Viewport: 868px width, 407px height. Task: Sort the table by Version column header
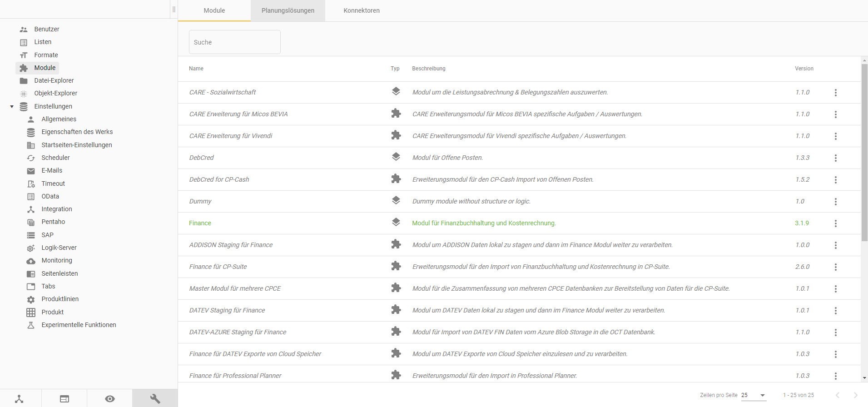[804, 69]
